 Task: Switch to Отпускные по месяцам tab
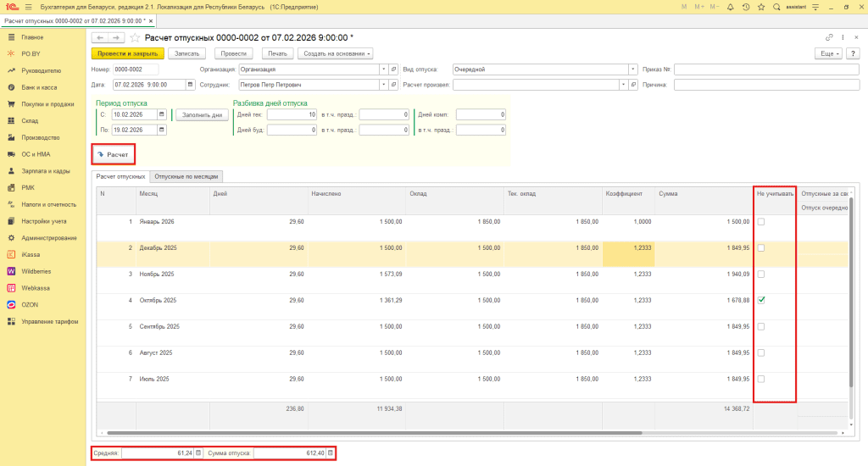click(x=186, y=176)
